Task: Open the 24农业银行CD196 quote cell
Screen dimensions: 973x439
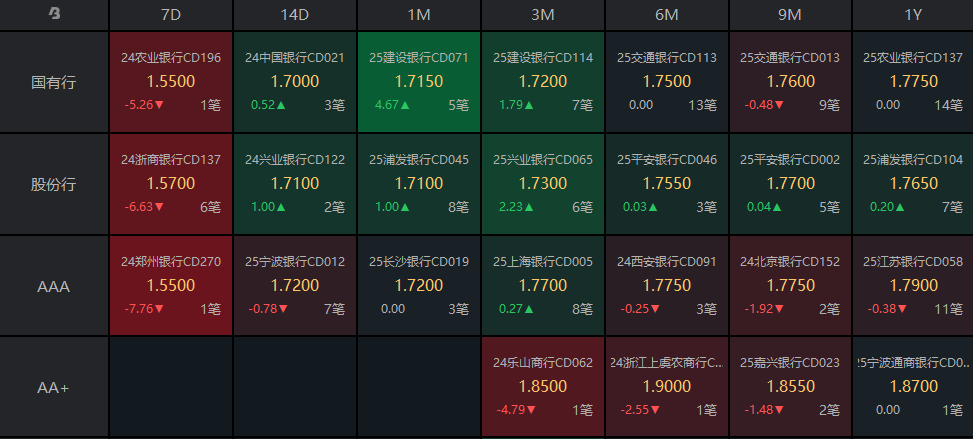Action: pos(171,82)
